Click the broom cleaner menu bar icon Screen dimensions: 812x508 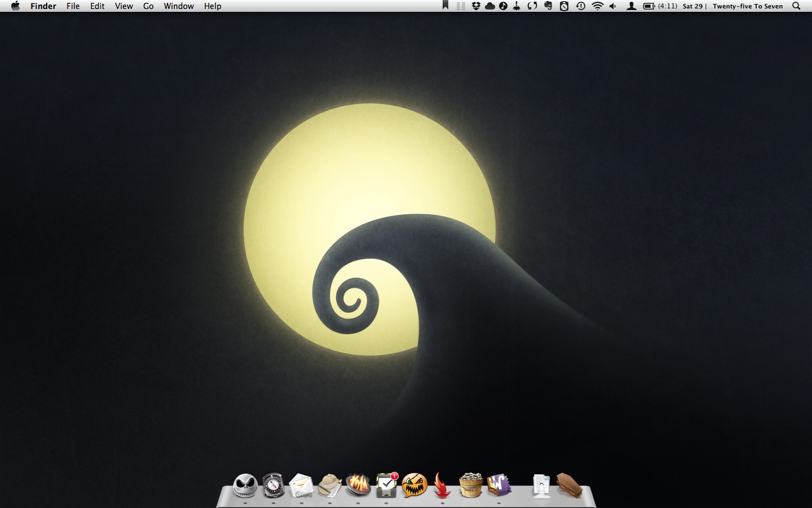pyautogui.click(x=517, y=6)
